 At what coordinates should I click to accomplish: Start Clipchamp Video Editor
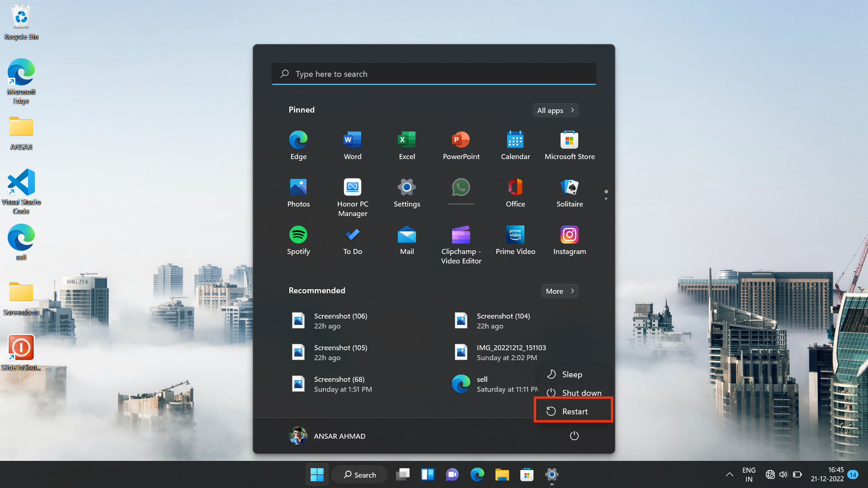461,239
